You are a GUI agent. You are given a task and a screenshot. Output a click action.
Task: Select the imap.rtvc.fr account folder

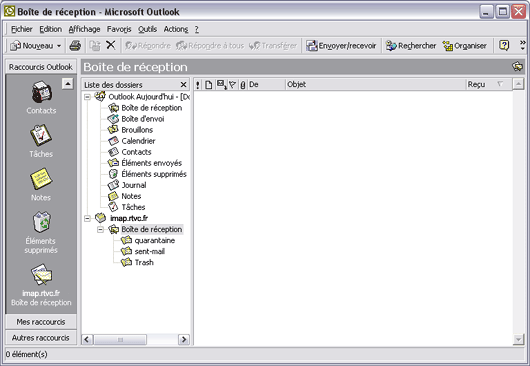(122, 218)
